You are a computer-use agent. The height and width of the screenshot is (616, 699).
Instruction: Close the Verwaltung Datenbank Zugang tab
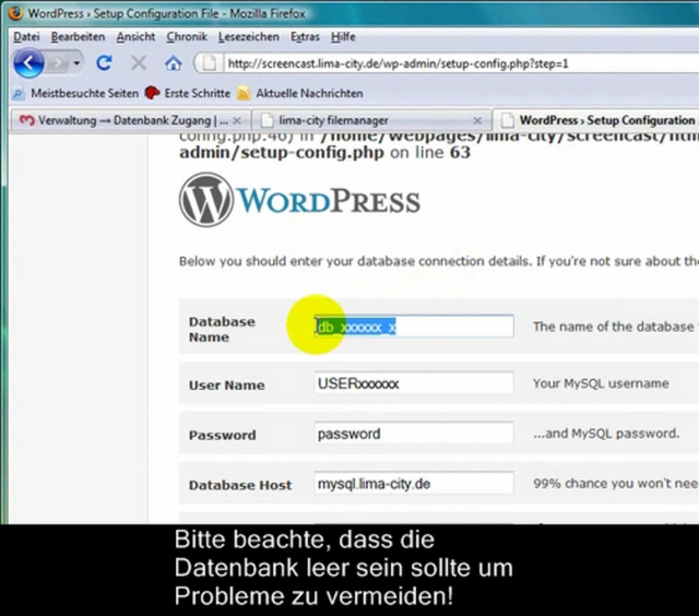(237, 121)
